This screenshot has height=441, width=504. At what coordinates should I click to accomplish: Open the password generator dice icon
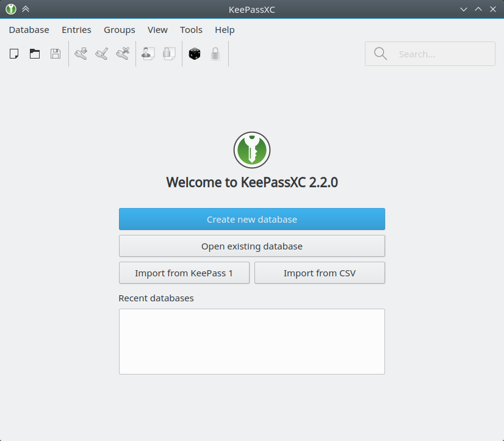195,54
